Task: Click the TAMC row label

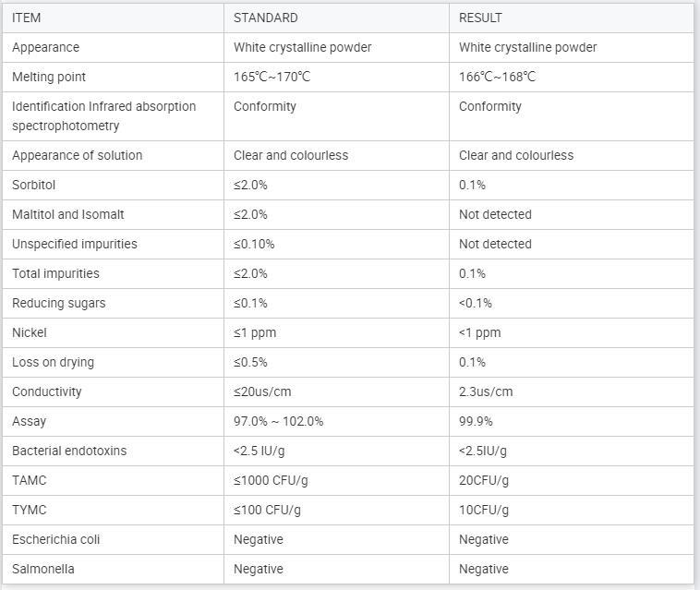Action: click(x=30, y=480)
